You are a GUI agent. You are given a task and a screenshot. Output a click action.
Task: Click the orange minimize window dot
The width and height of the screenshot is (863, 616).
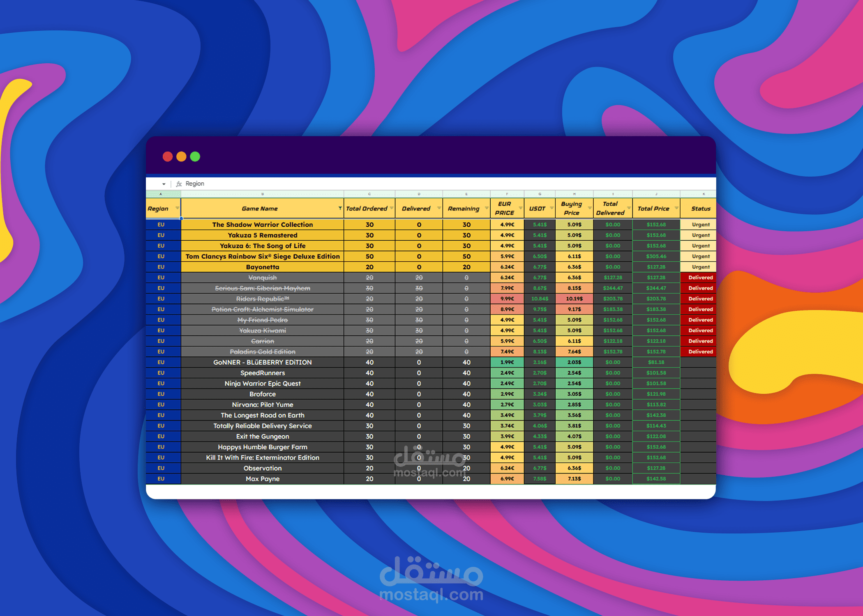coord(181,156)
